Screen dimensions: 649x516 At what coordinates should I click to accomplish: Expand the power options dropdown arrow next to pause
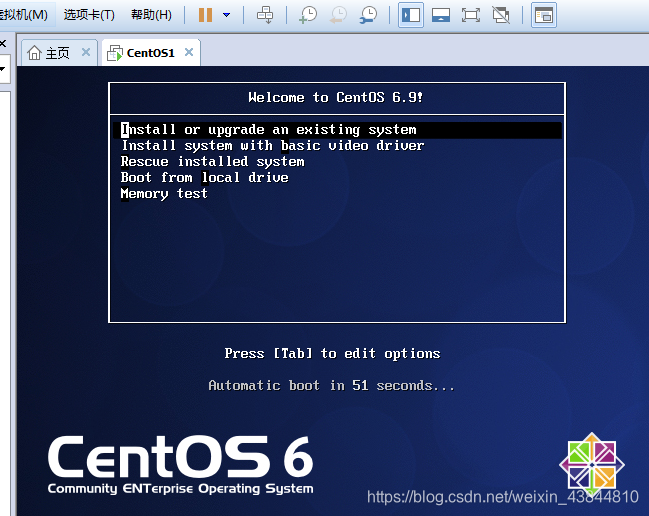coord(226,15)
